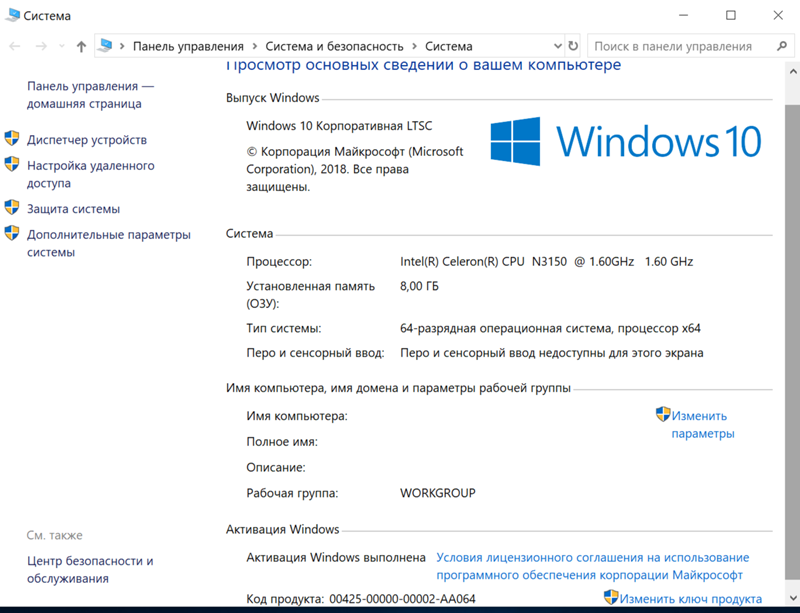This screenshot has height=613, width=800.
Task: Select Активация Windows выполнена text
Action: pyautogui.click(x=336, y=557)
